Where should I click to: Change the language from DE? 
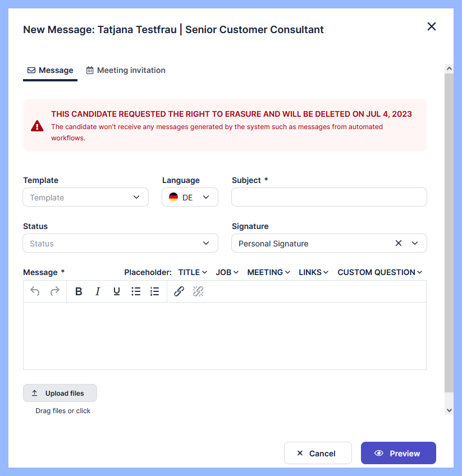(x=190, y=198)
